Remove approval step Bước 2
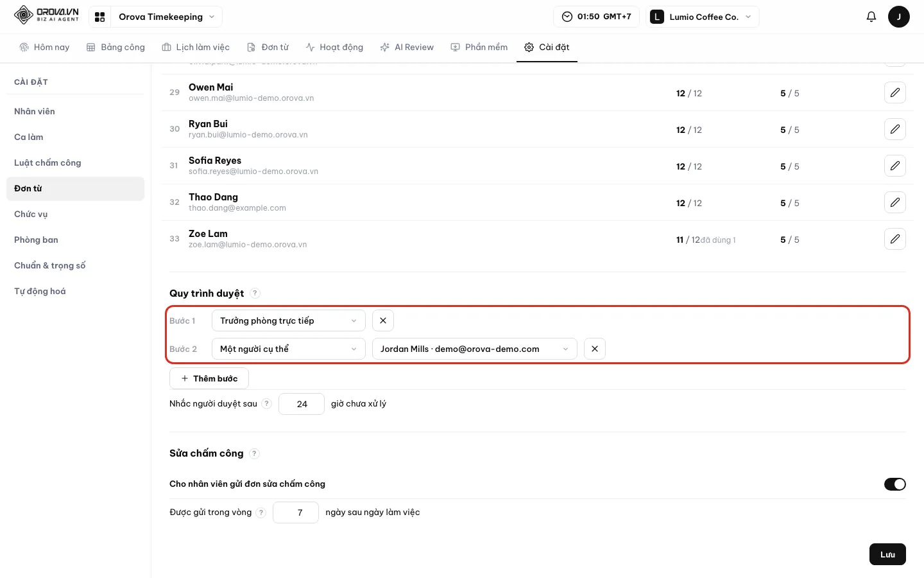Viewport: 924px width, 578px height. pos(595,349)
